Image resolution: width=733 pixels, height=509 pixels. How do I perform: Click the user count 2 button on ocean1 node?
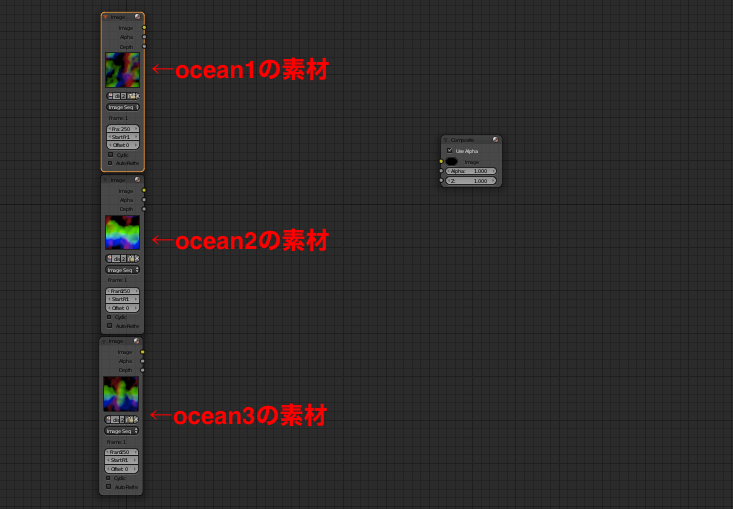click(x=123, y=96)
